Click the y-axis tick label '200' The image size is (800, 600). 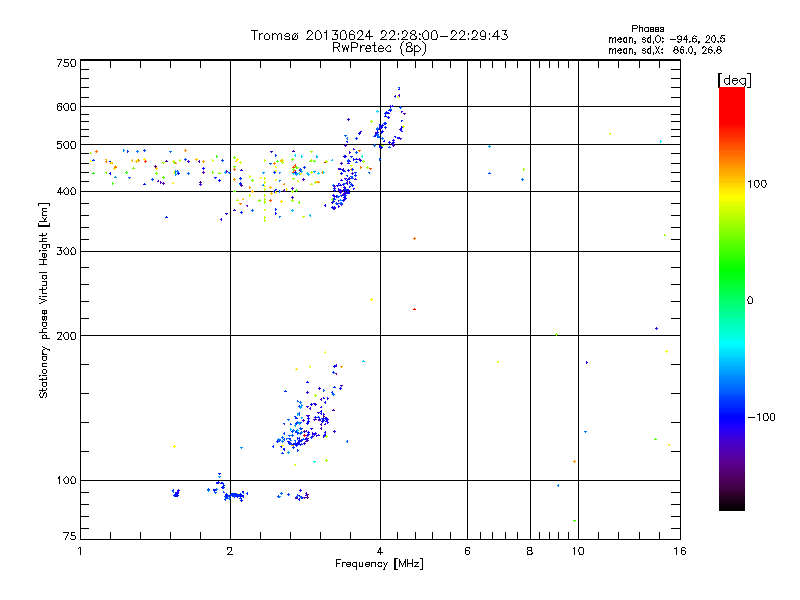66,336
